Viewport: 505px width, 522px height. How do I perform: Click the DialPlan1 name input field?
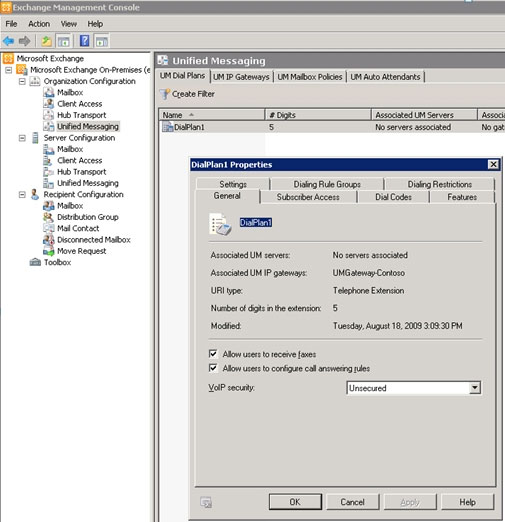[x=256, y=223]
